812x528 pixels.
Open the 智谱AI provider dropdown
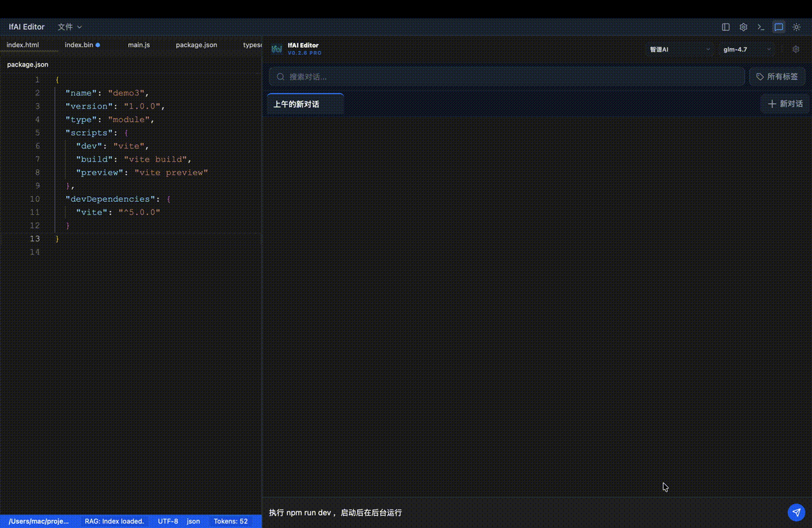(x=679, y=49)
